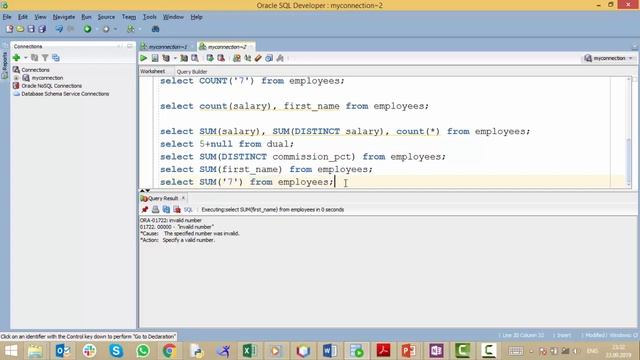
Task: Click the SQL link in Query Result toolbar
Action: pyautogui.click(x=188, y=210)
